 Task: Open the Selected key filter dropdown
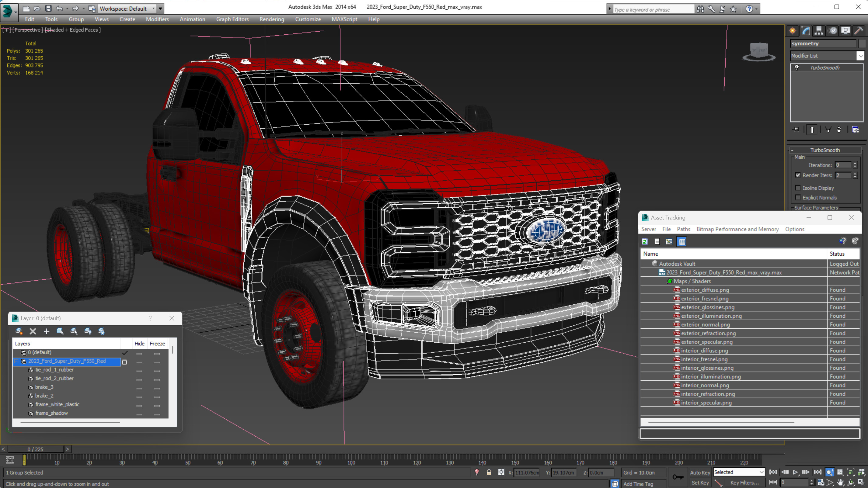point(761,472)
